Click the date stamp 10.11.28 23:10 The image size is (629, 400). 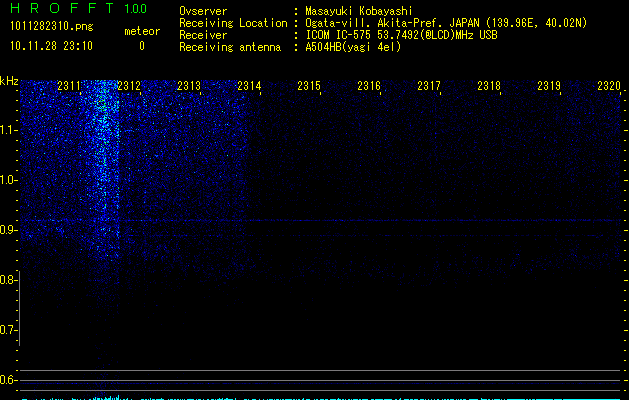[51, 46]
